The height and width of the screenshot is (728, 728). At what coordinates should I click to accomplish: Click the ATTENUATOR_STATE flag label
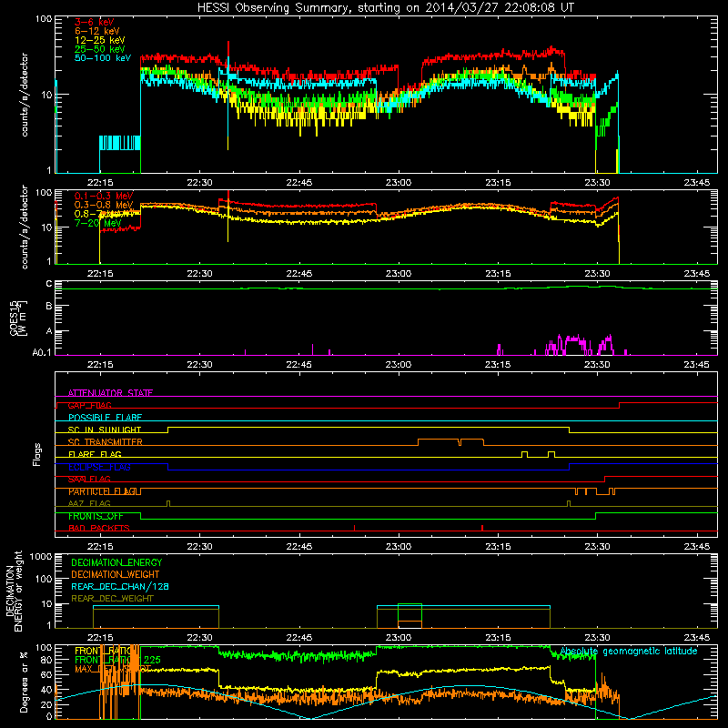point(110,393)
